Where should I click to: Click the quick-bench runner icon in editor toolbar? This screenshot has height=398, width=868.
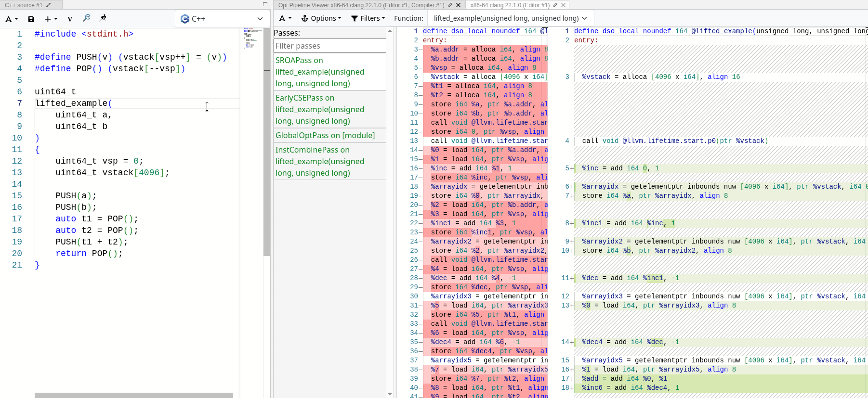(x=103, y=18)
